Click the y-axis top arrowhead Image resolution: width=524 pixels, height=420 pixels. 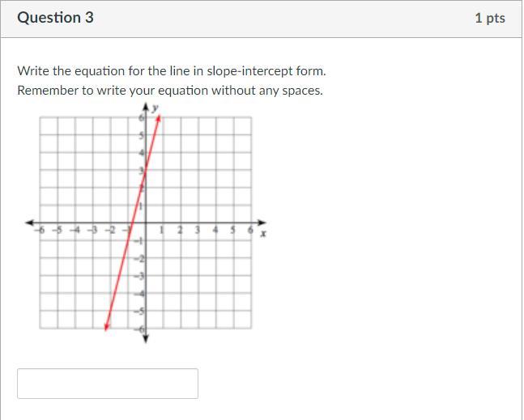click(146, 107)
